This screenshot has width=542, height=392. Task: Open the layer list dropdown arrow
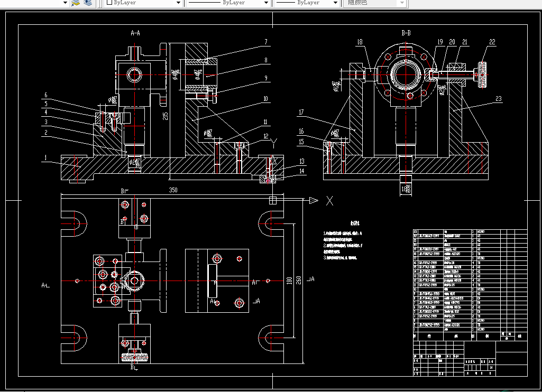[65, 3]
